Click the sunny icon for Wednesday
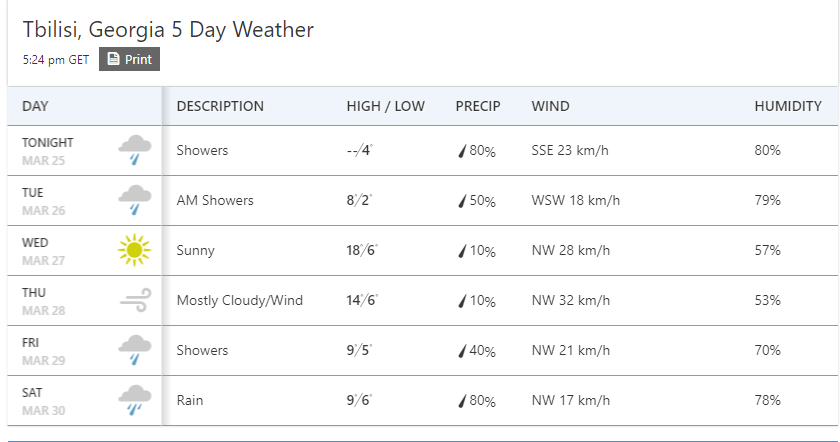The height and width of the screenshot is (442, 840). [134, 250]
